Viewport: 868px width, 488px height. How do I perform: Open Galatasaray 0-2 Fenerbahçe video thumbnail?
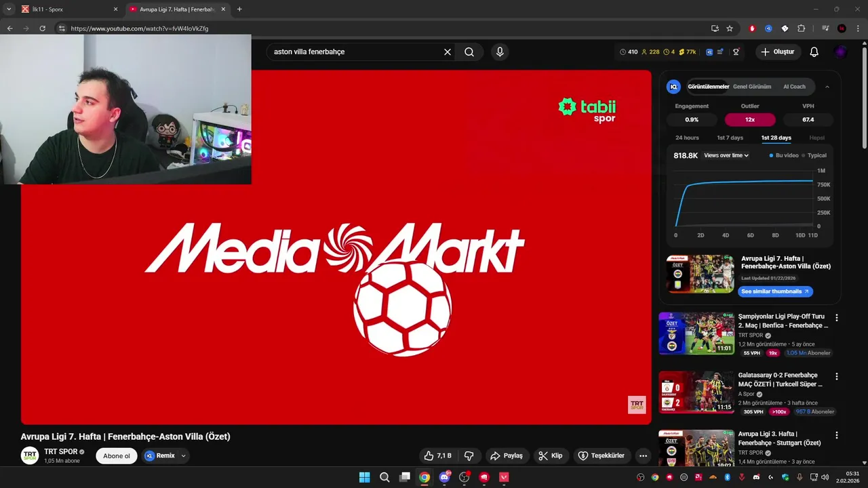pos(696,392)
